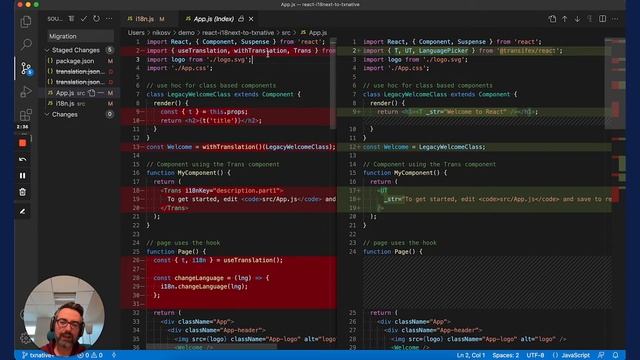Click the presenter webcam bubble

64,315
